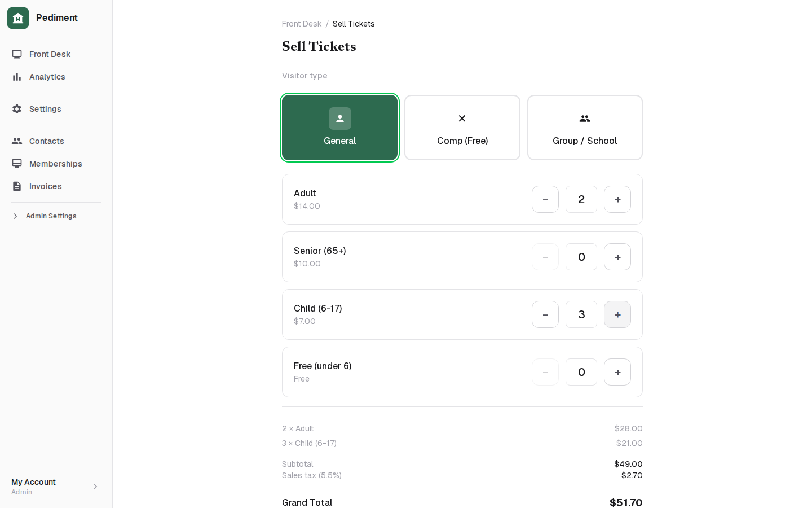Add a Free (under 6) ticket

[617, 372]
